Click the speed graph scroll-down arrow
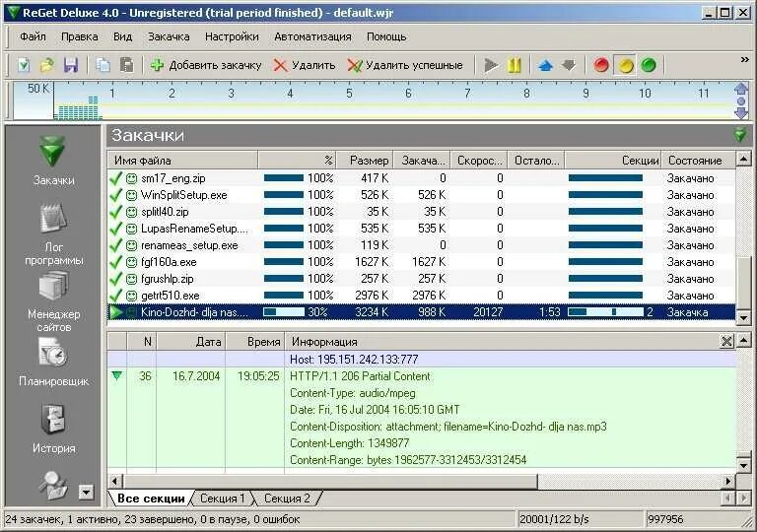 click(x=741, y=114)
